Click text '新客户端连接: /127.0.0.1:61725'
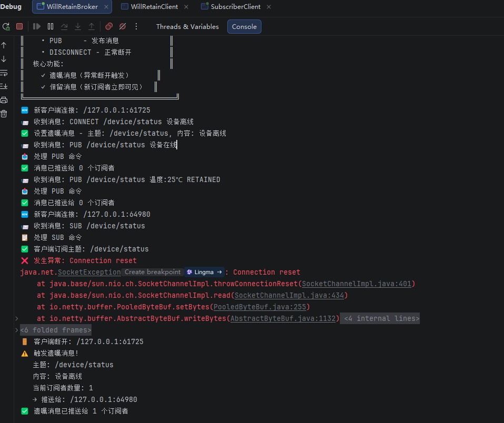 [92, 110]
